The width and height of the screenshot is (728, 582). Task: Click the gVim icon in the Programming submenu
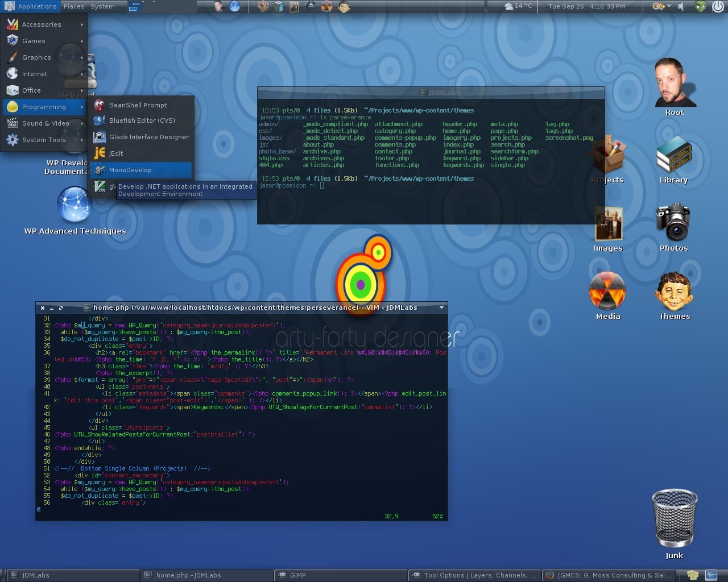pyautogui.click(x=100, y=186)
